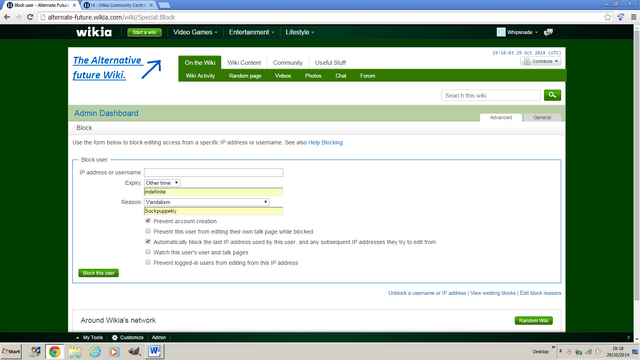Select Useful Stuff tab

[x=330, y=62]
